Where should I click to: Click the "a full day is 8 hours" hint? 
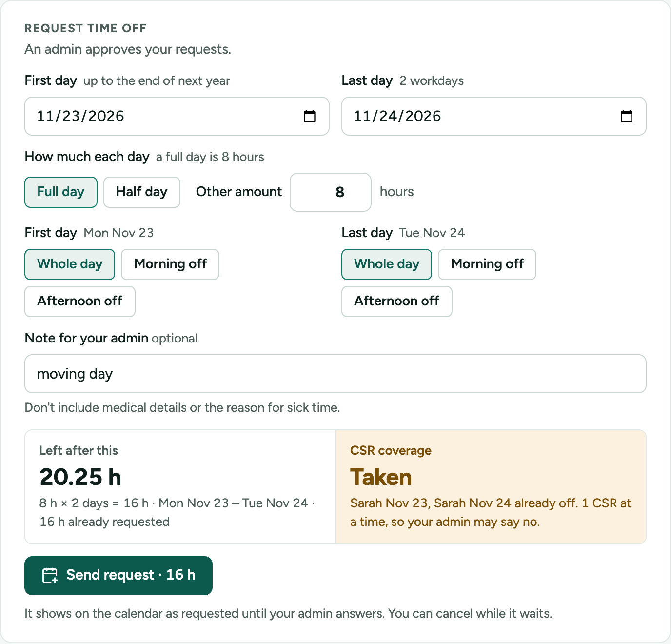click(210, 157)
